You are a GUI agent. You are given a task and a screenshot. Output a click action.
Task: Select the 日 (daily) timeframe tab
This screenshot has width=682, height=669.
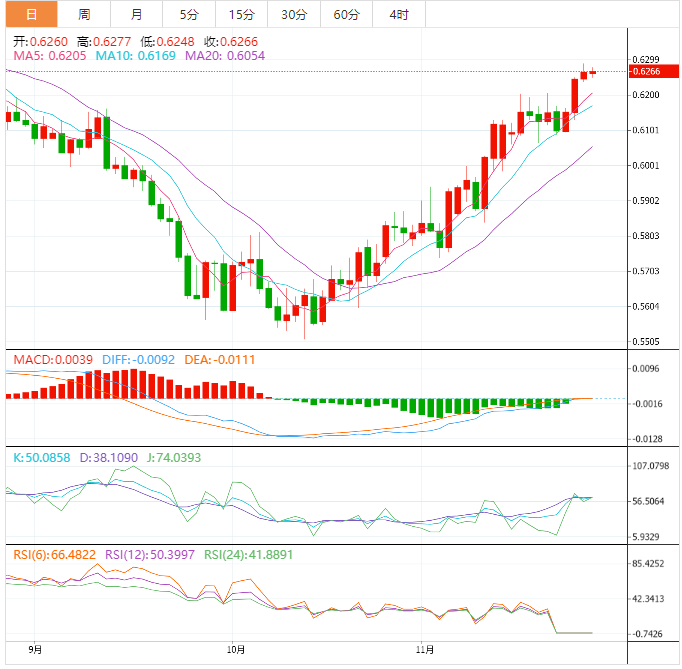click(31, 14)
